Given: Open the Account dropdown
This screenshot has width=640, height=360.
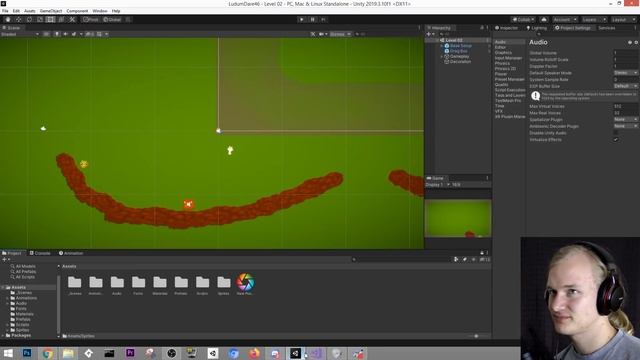Looking at the screenshot, I should pyautogui.click(x=565, y=20).
